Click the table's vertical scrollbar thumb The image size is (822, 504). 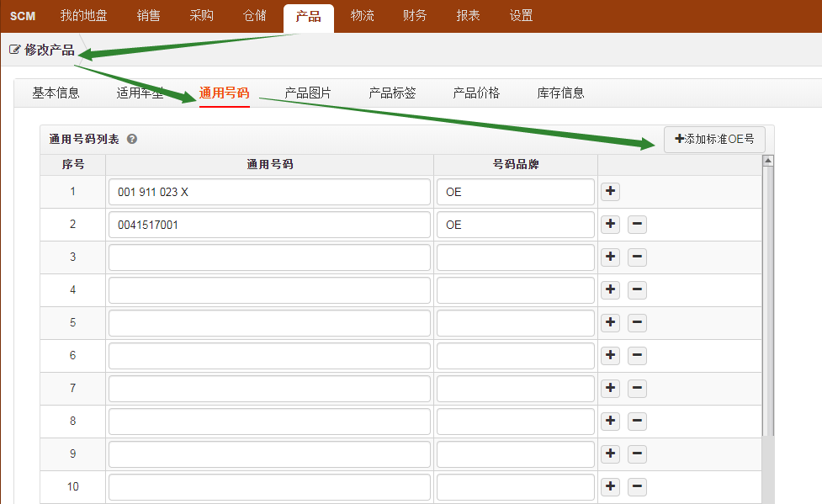[768, 301]
